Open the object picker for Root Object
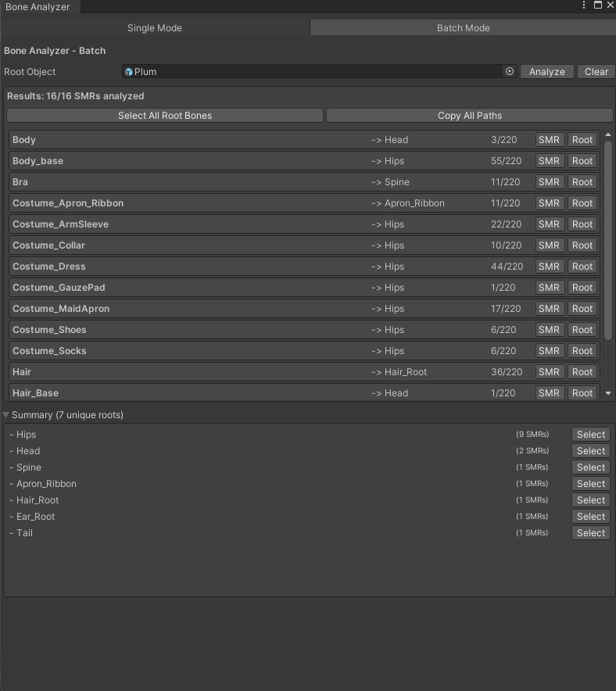 tap(510, 71)
